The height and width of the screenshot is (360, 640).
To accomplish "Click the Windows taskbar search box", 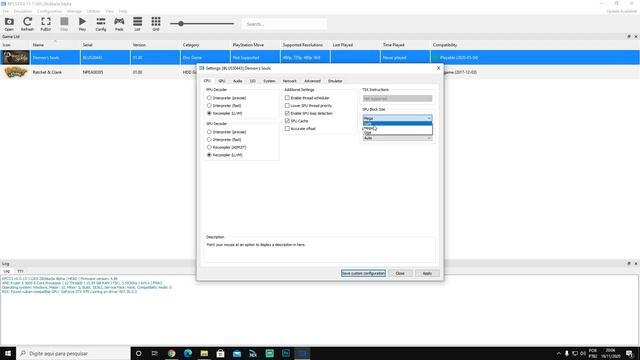I will (73, 353).
